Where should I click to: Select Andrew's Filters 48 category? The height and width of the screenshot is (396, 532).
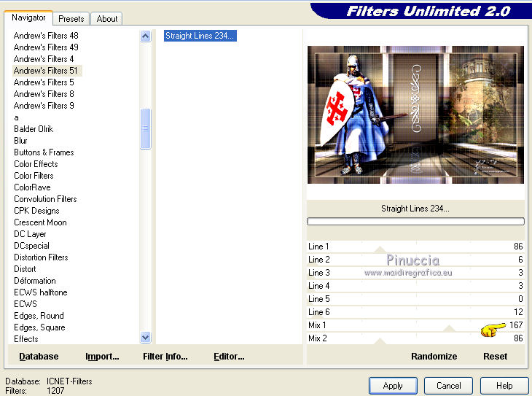pos(46,36)
